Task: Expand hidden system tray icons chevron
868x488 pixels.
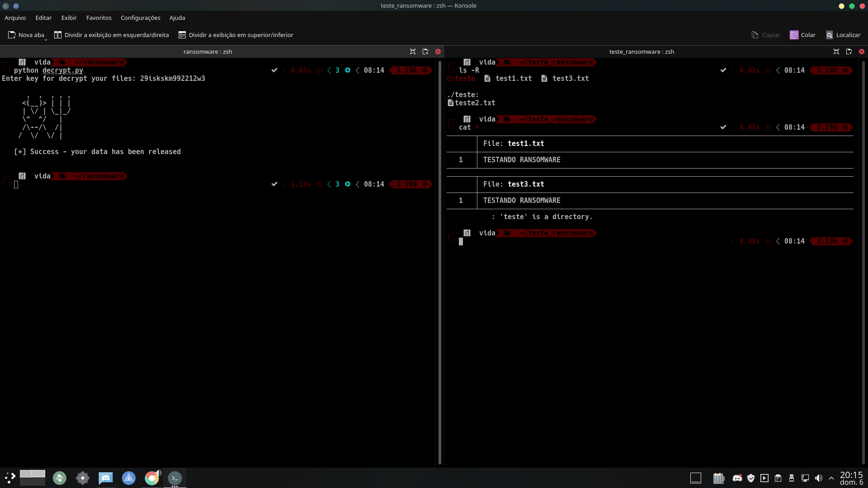Action: coord(832,478)
